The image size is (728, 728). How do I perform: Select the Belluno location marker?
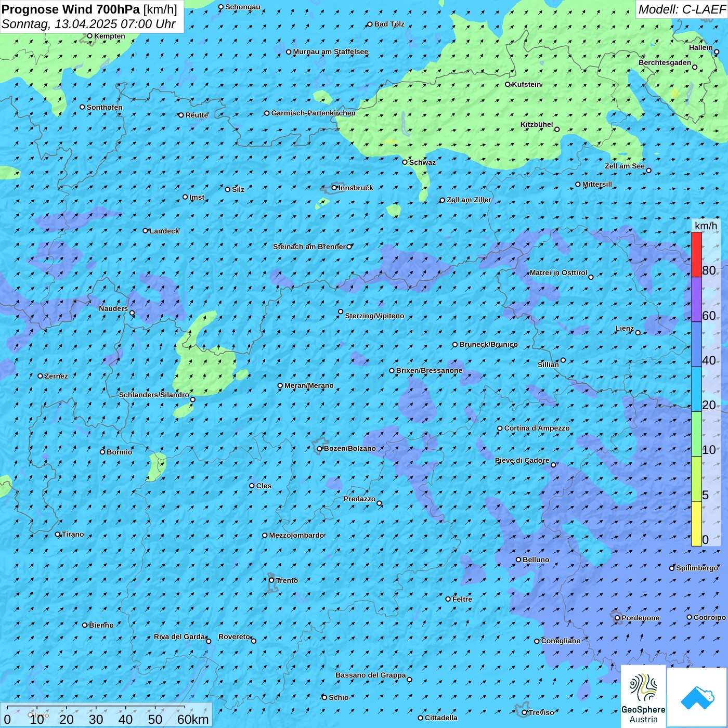click(x=518, y=560)
